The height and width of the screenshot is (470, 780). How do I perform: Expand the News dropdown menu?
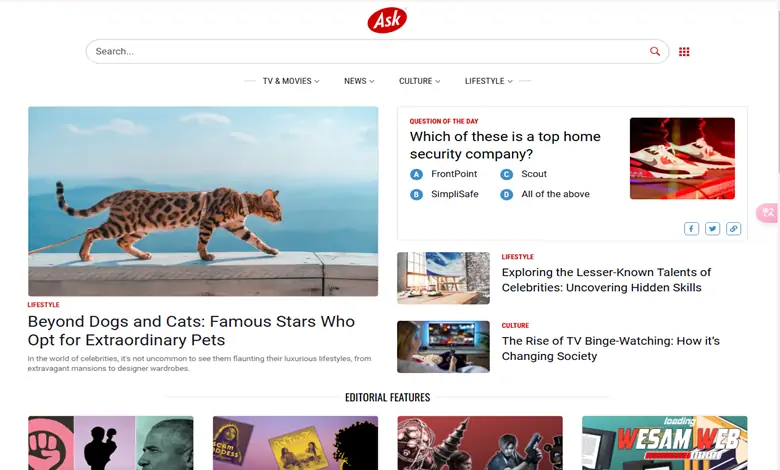(359, 81)
